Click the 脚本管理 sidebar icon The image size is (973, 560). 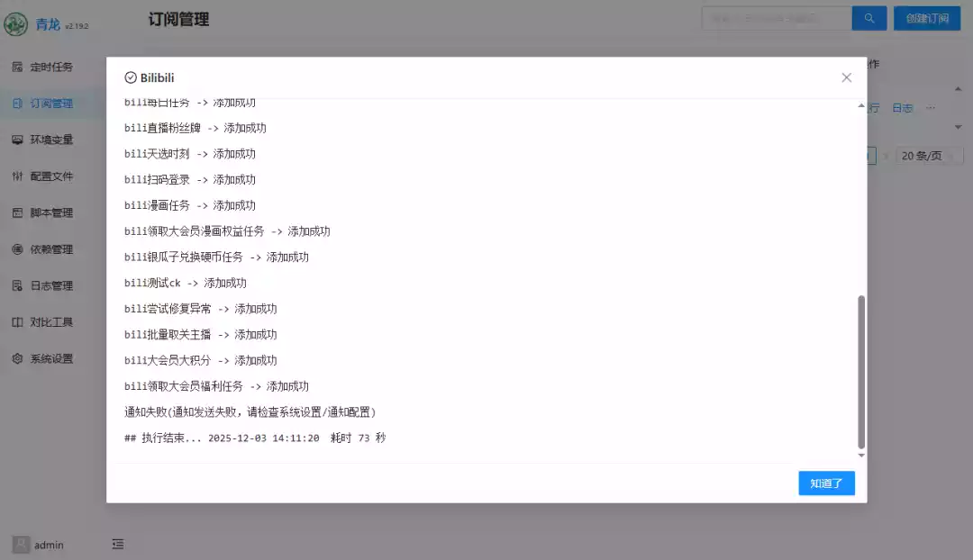pyautogui.click(x=17, y=213)
